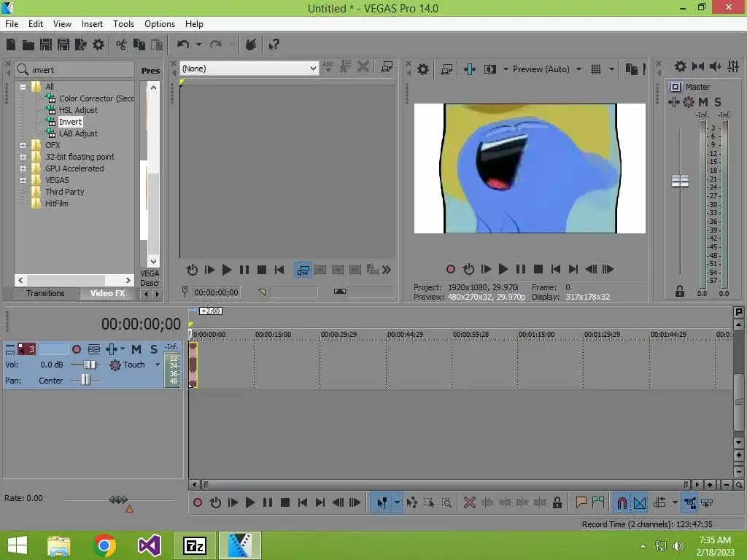Toggle Solo on the Master bus
This screenshot has width=747, height=560.
[x=718, y=102]
